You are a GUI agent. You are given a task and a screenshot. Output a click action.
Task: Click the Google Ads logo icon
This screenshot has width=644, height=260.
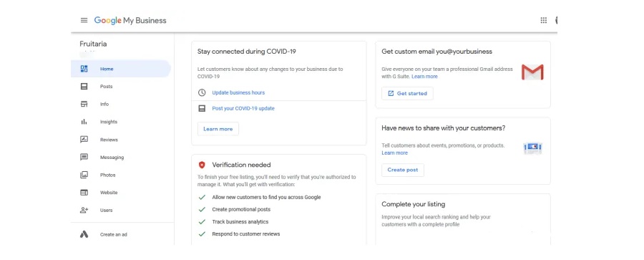click(84, 234)
